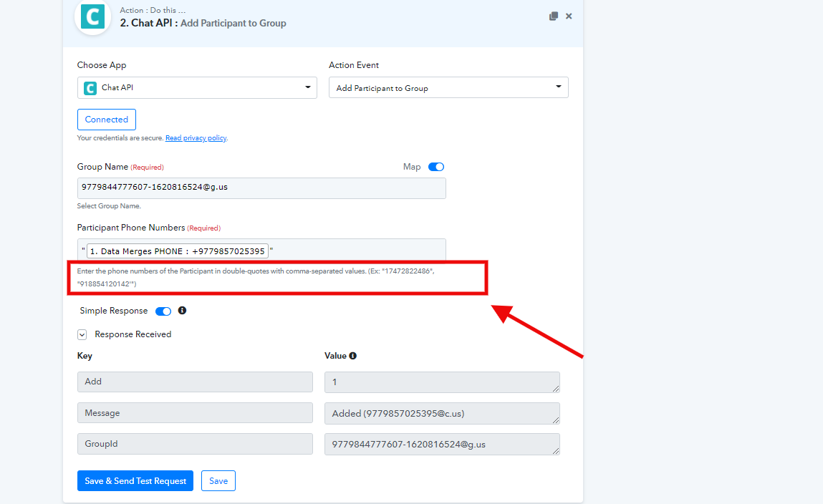Viewport: 823px width, 504px height.
Task: Click the Message value text area
Action: coord(441,413)
